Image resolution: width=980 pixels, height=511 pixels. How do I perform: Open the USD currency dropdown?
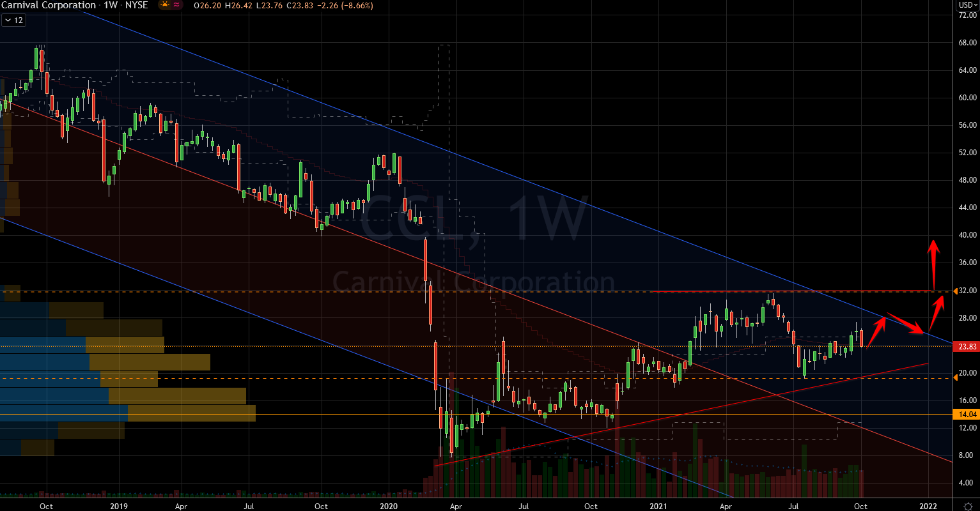coord(967,5)
